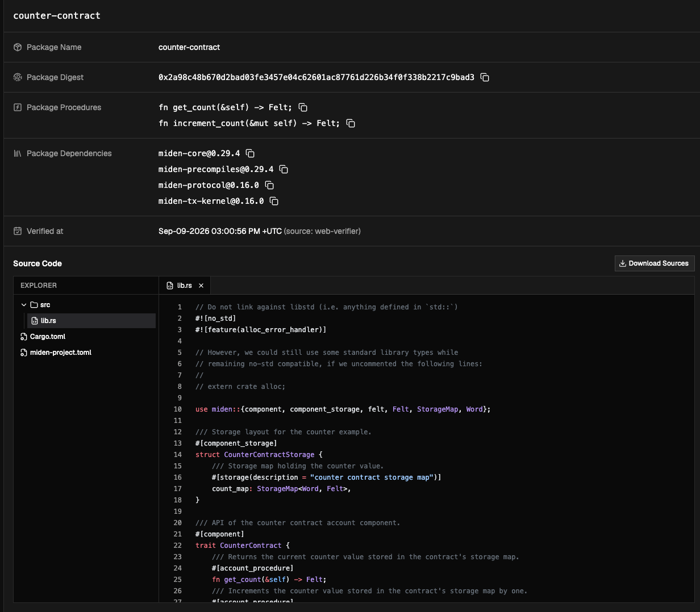Click the Package Digest fingerprint icon
The image size is (700, 612).
coord(18,77)
